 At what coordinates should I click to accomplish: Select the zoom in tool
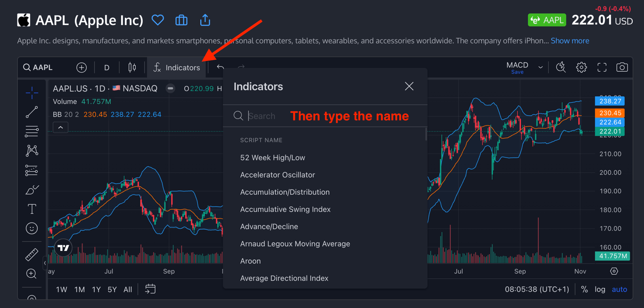(32, 274)
